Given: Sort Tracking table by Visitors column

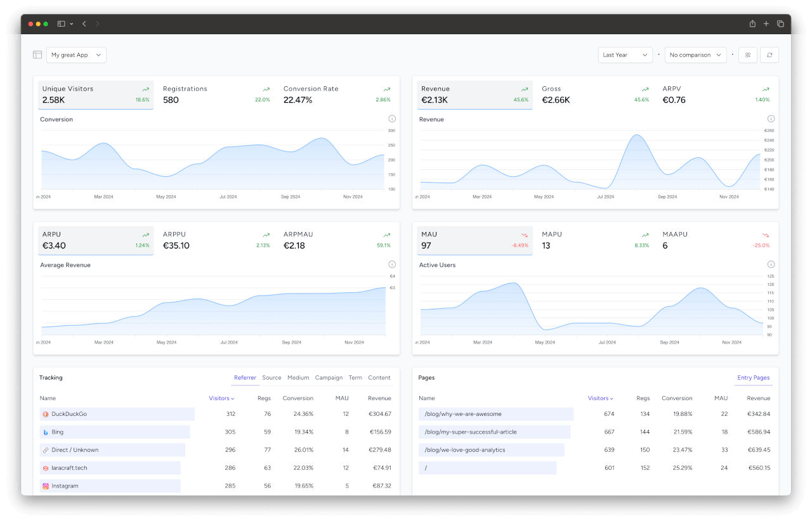Looking at the screenshot, I should (x=221, y=398).
